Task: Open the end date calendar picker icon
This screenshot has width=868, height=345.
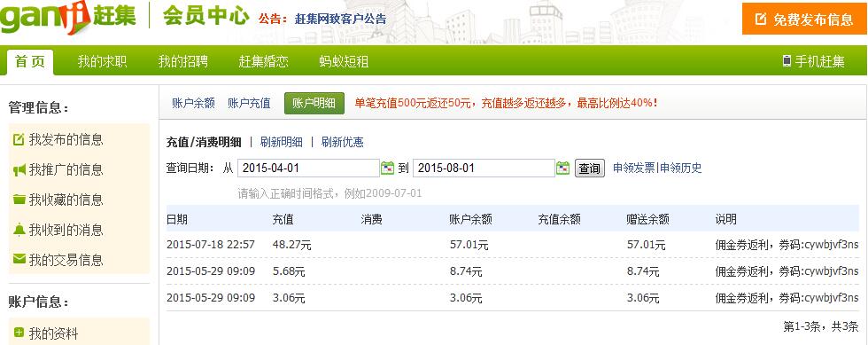Action: (563, 168)
